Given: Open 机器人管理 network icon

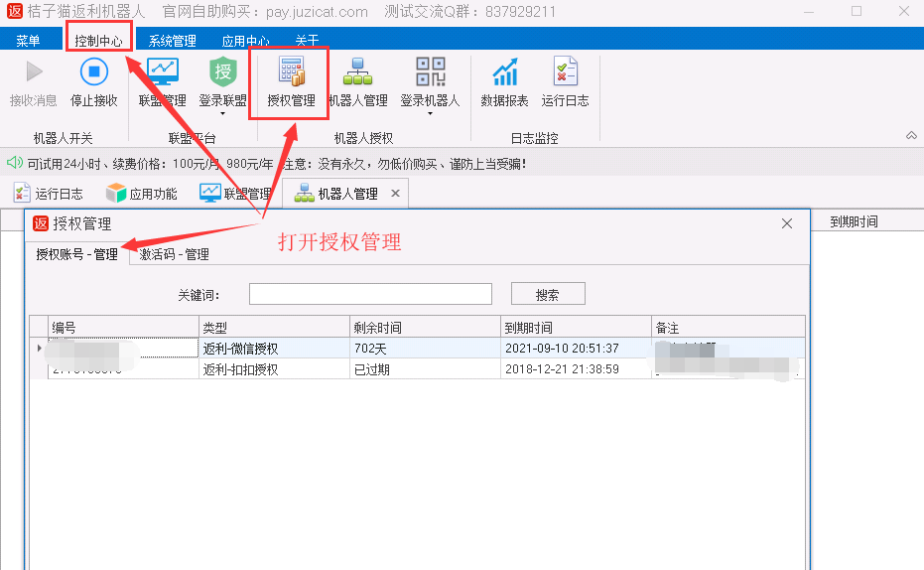Looking at the screenshot, I should (357, 72).
